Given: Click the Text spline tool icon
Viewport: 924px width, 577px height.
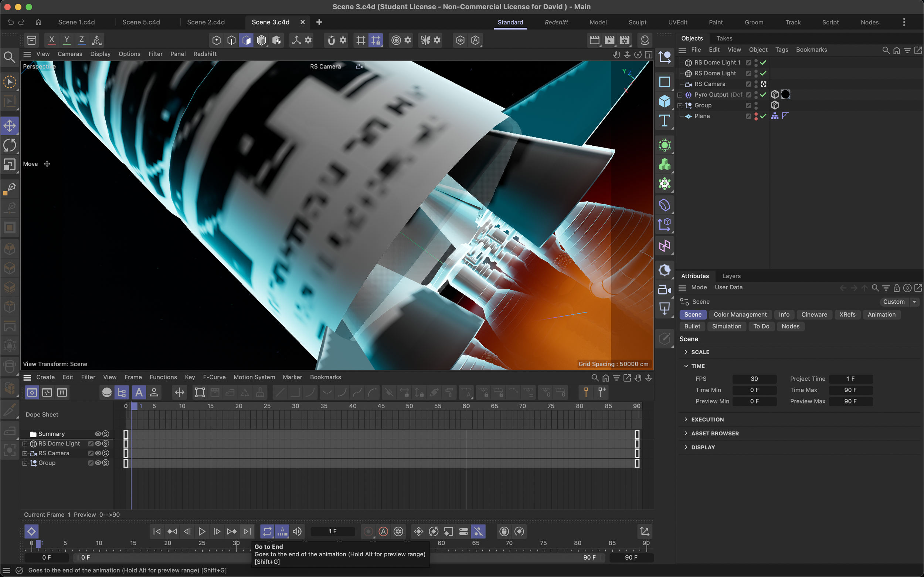Looking at the screenshot, I should pos(664,121).
